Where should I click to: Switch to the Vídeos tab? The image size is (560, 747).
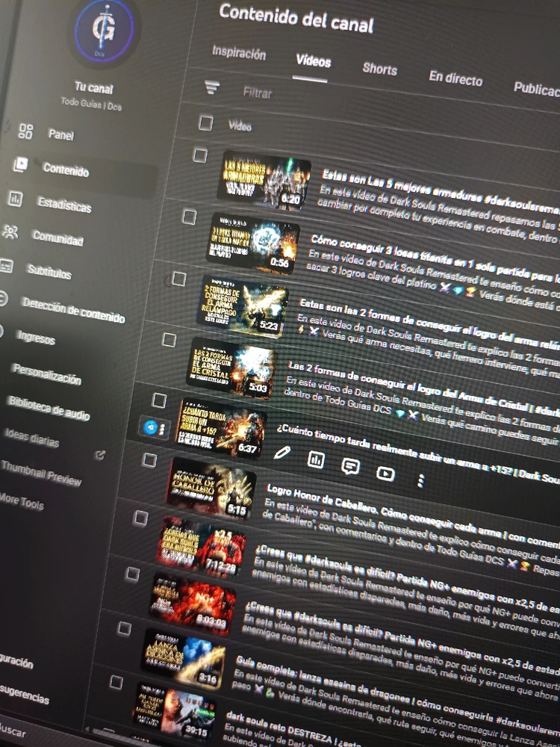[313, 60]
